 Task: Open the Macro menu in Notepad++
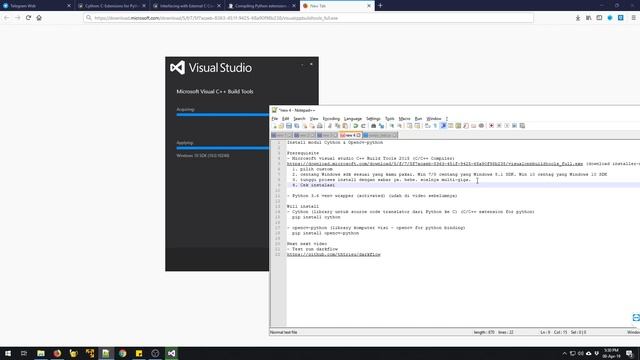(404, 119)
